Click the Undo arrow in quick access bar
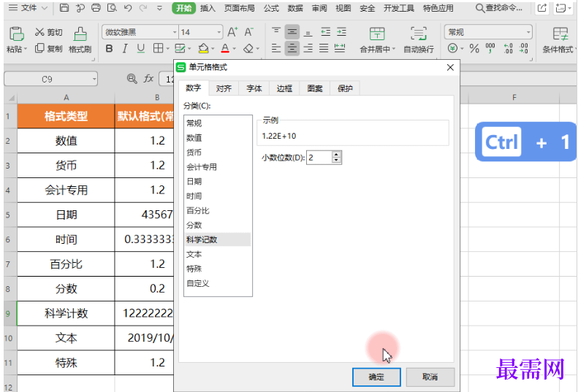This screenshot has height=392, width=578. pos(128,8)
